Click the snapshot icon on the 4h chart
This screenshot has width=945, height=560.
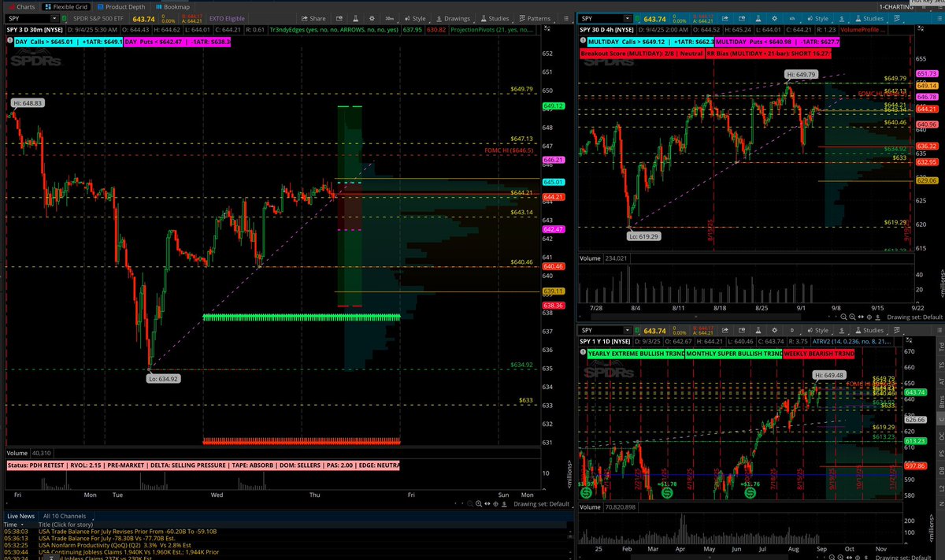click(742, 19)
